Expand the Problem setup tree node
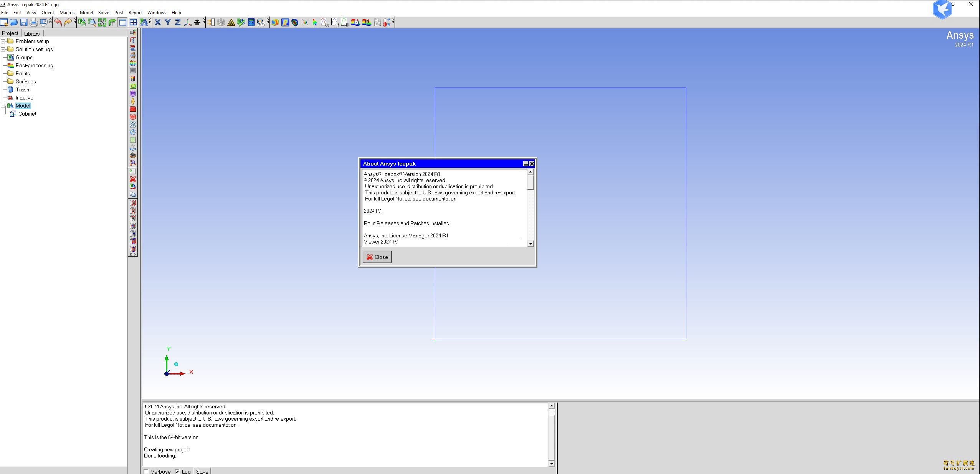Viewport: 980px width, 474px height. point(3,41)
